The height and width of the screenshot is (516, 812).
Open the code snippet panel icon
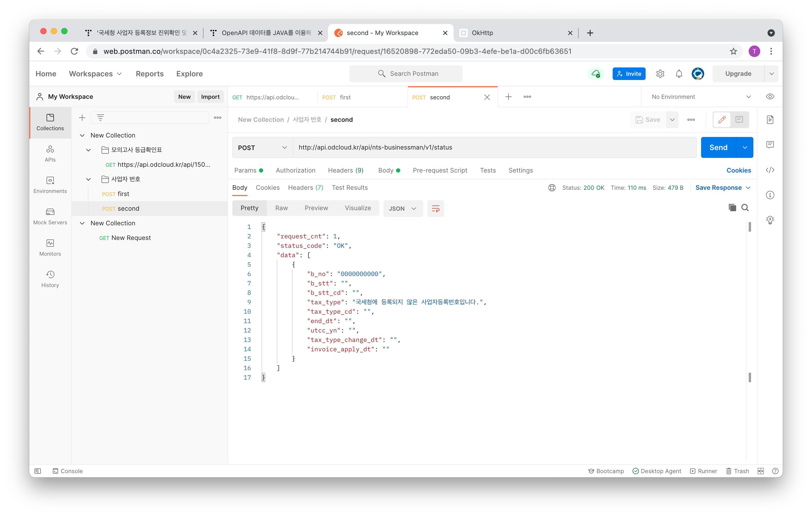[x=770, y=170]
